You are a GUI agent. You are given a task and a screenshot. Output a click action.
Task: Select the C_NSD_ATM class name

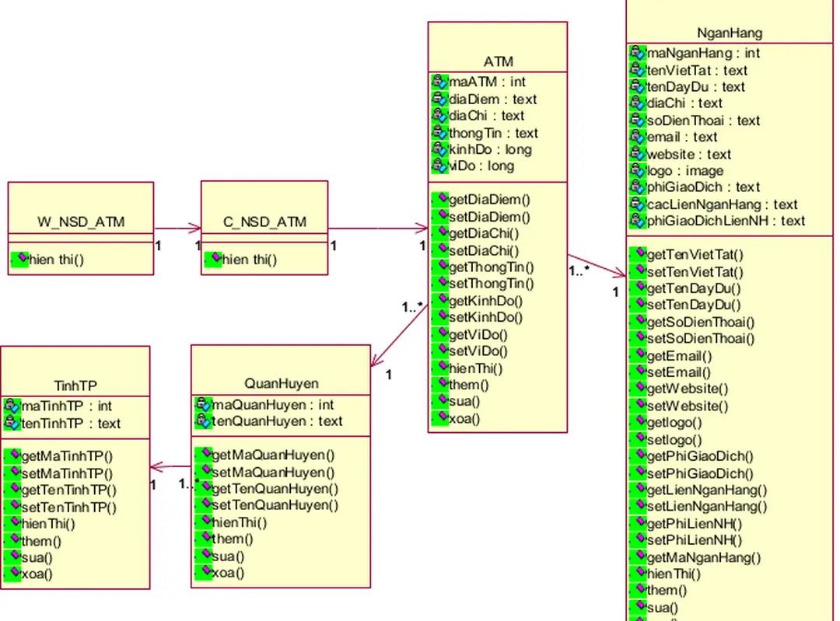pyautogui.click(x=264, y=222)
